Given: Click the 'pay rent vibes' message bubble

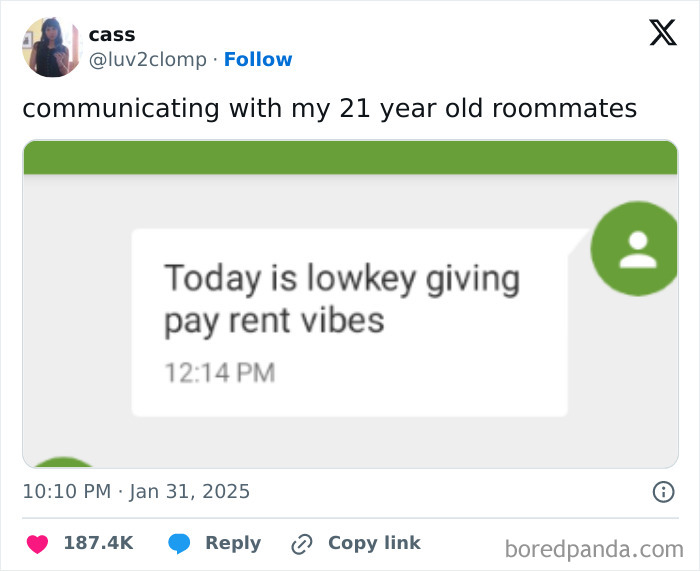Looking at the screenshot, I should (x=349, y=322).
